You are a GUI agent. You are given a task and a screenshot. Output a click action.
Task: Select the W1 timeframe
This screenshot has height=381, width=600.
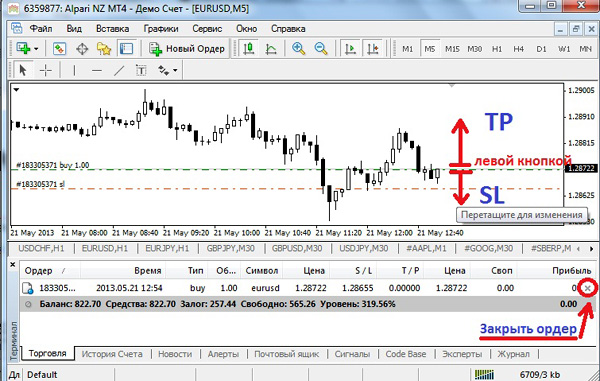click(x=564, y=49)
